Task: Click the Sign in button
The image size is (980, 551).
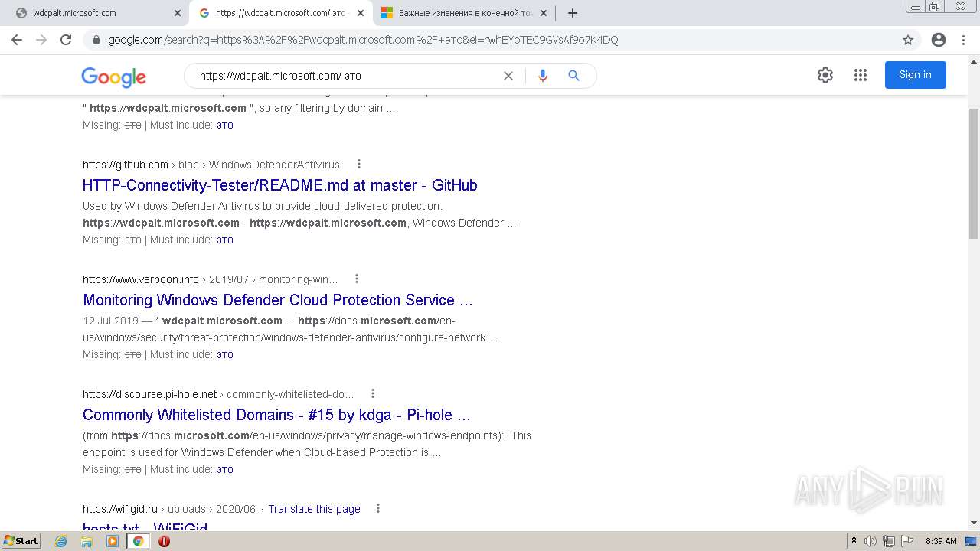Action: (915, 75)
